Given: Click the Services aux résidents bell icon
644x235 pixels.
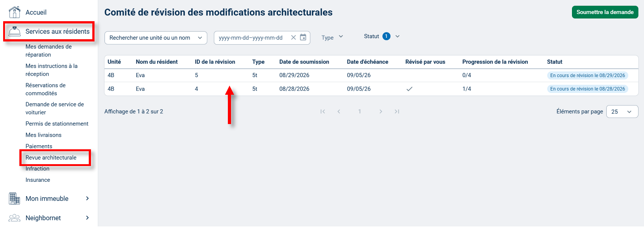Looking at the screenshot, I should (x=15, y=32).
